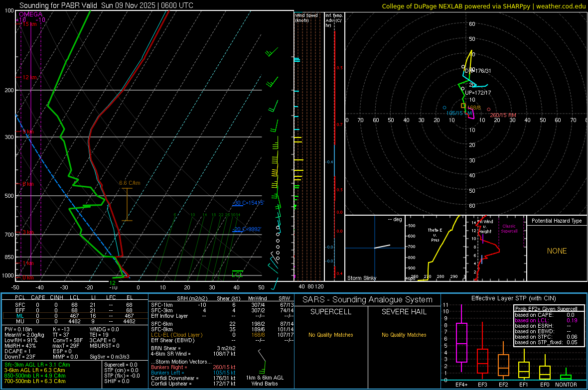Click the Prob EF2+ Given Supercell heading

tap(546, 309)
